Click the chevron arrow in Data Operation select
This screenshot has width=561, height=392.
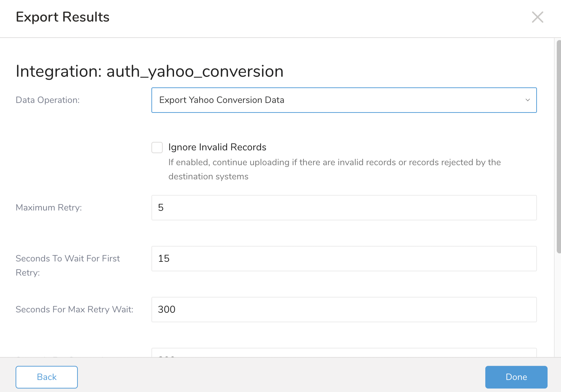pos(527,100)
